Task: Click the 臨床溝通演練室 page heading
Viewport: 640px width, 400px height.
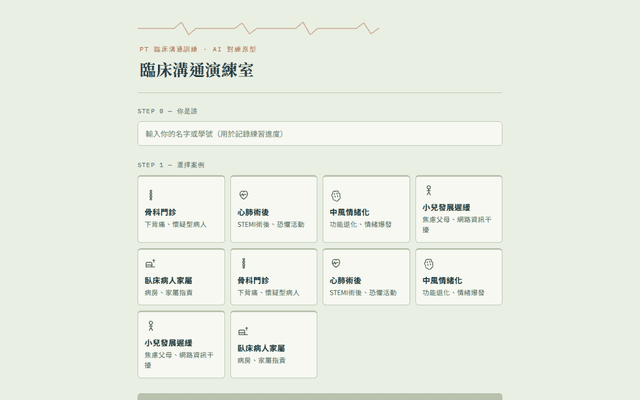Action: pos(196,70)
